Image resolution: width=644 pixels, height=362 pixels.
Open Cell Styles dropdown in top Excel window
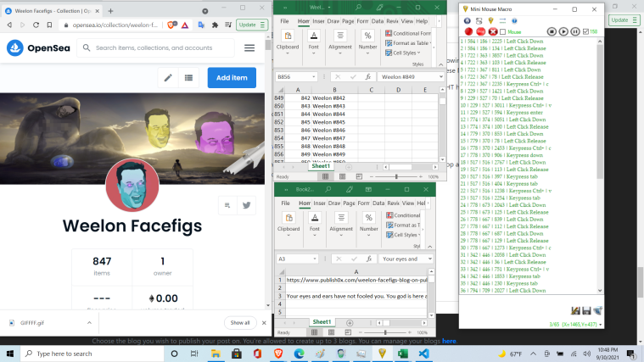click(403, 53)
